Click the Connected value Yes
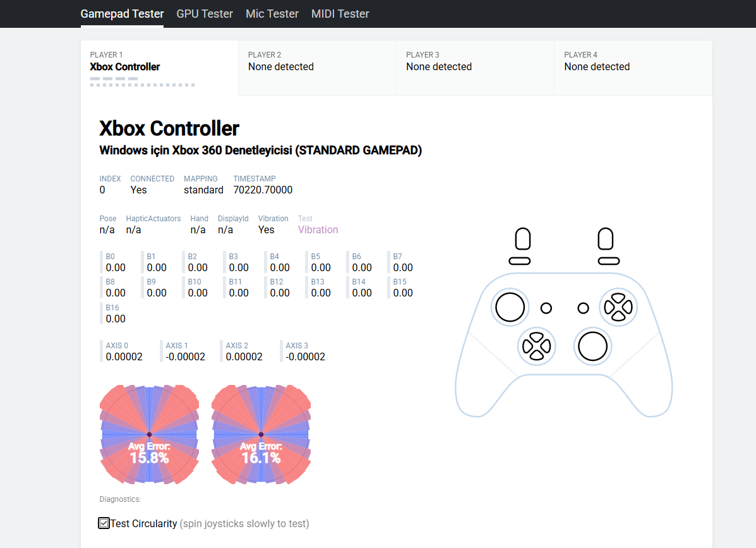 [x=138, y=190]
